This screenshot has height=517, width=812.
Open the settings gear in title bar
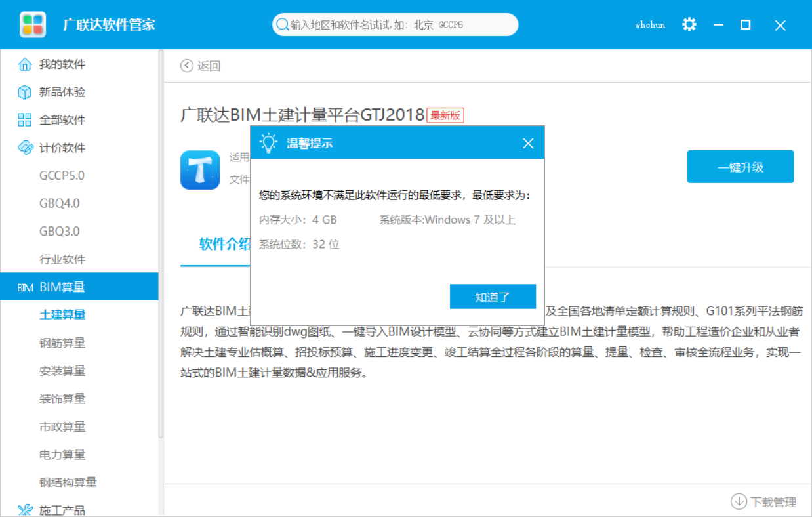(x=689, y=24)
